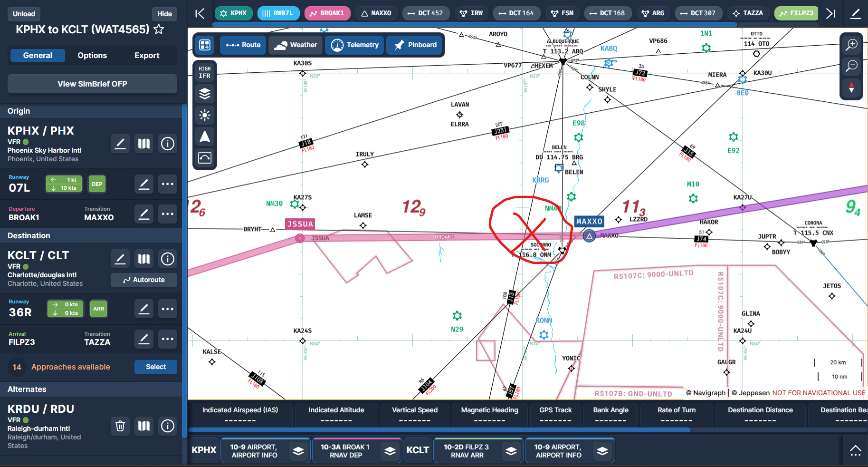The width and height of the screenshot is (868, 467).
Task: Favorite the KPHX to KCLT flight star
Action: tap(159, 29)
